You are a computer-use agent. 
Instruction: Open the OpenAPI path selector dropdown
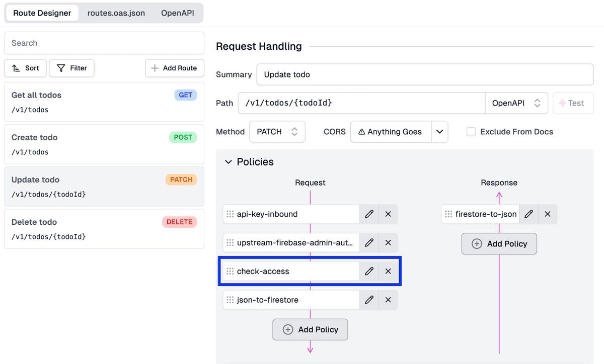pos(516,103)
